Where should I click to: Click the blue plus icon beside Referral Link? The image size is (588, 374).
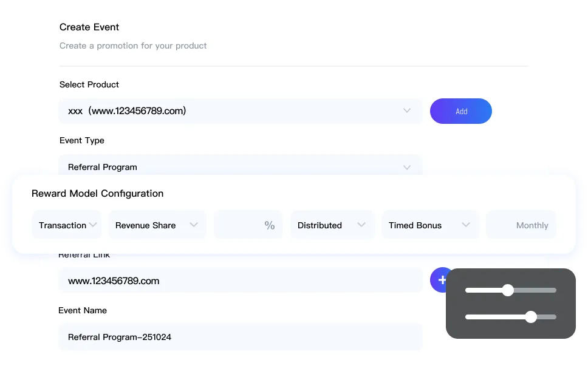(440, 280)
